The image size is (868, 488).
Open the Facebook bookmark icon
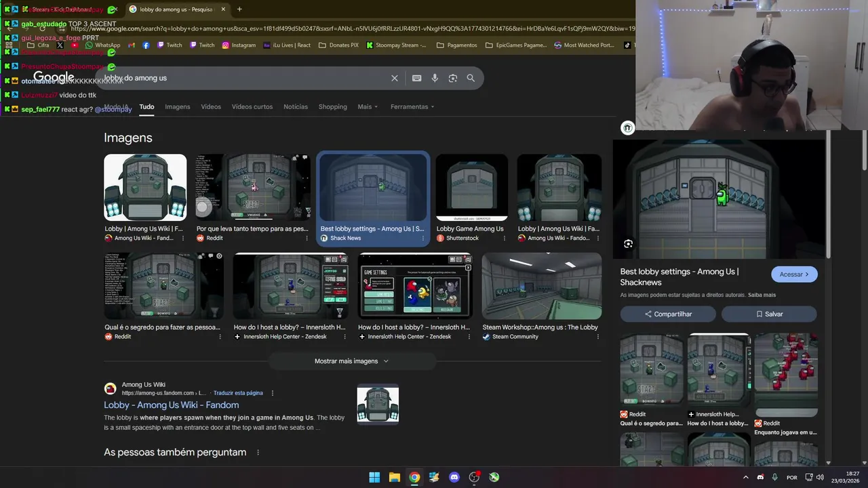[x=146, y=45]
